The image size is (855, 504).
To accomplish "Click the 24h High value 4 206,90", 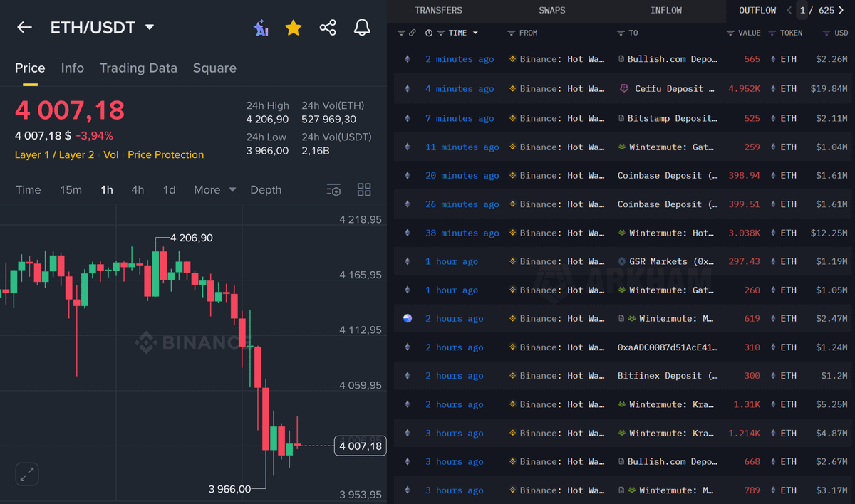I will pyautogui.click(x=267, y=120).
